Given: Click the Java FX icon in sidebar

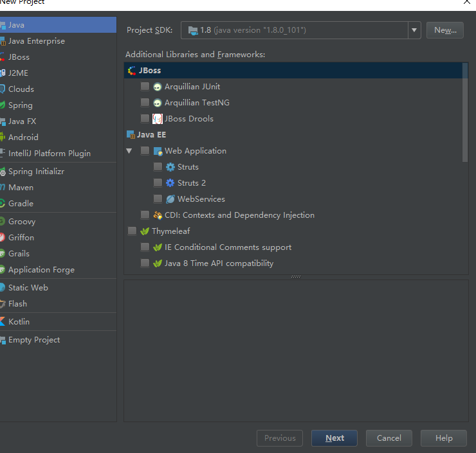Looking at the screenshot, I should point(3,121).
